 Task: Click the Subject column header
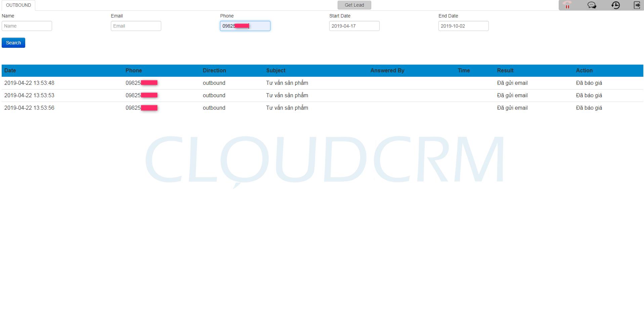click(276, 70)
